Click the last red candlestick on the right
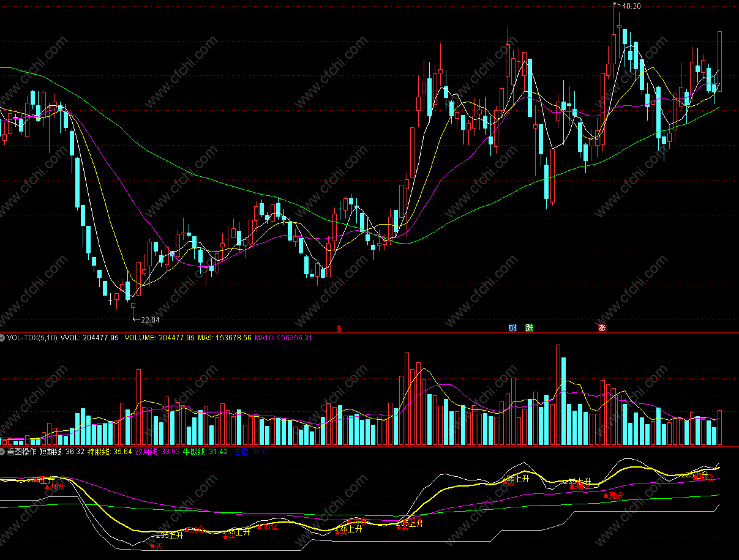This screenshot has height=560, width=739. (720, 61)
